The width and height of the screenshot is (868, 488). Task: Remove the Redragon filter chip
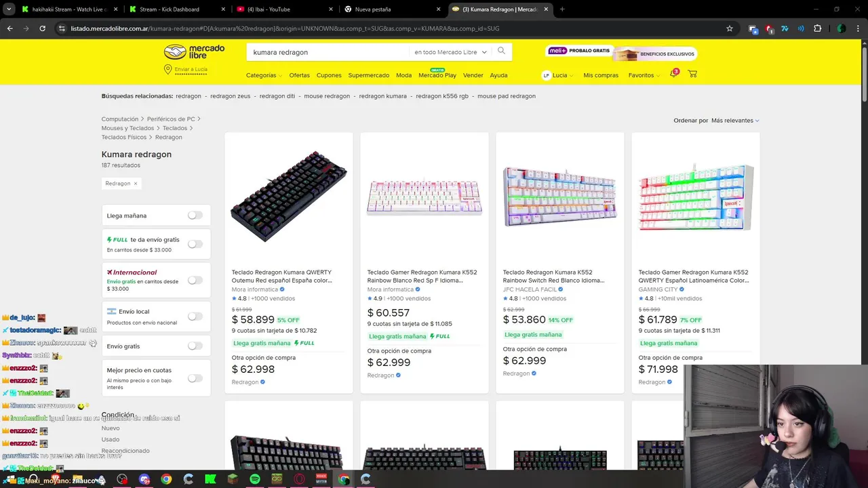(x=135, y=184)
